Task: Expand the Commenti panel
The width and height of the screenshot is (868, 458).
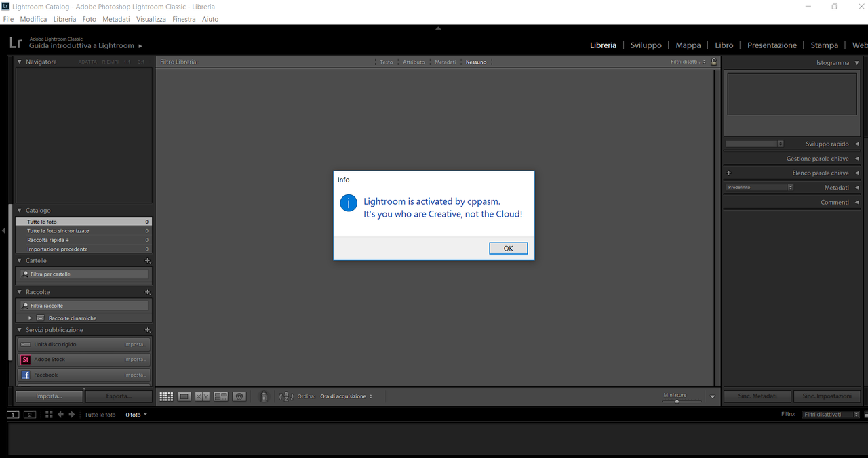Action: (x=857, y=202)
